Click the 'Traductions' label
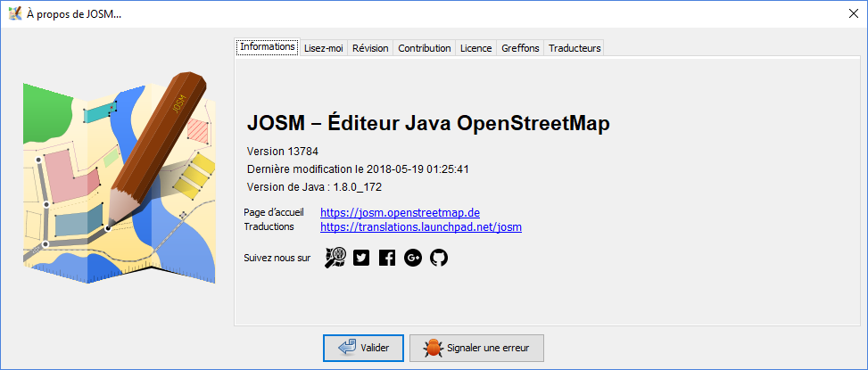Viewport: 868px width, 370px height. [x=269, y=226]
